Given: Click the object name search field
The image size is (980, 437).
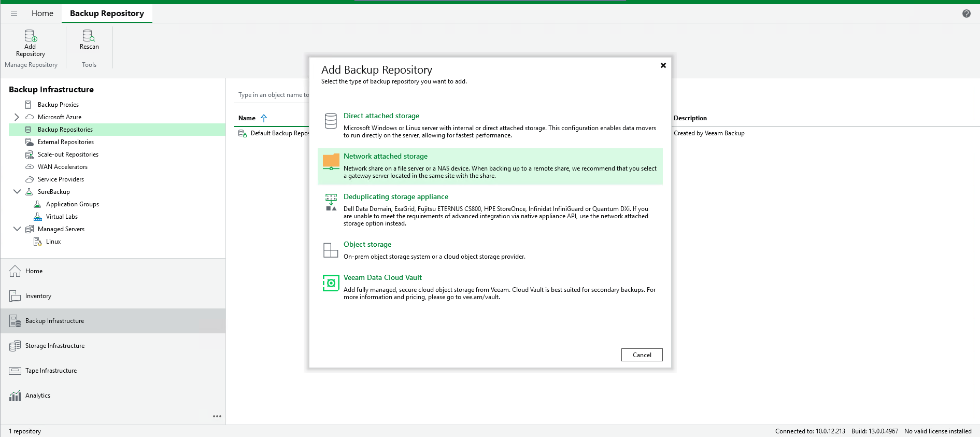Looking at the screenshot, I should (273, 95).
